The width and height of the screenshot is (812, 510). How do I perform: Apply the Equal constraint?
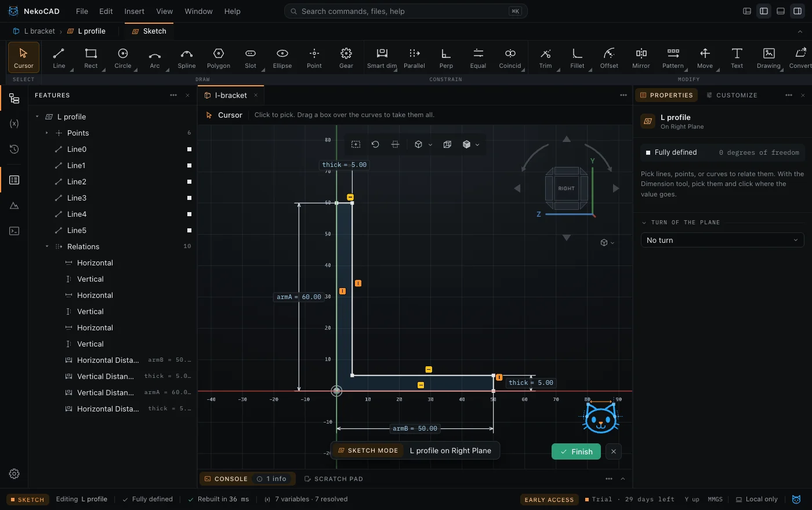click(478, 58)
